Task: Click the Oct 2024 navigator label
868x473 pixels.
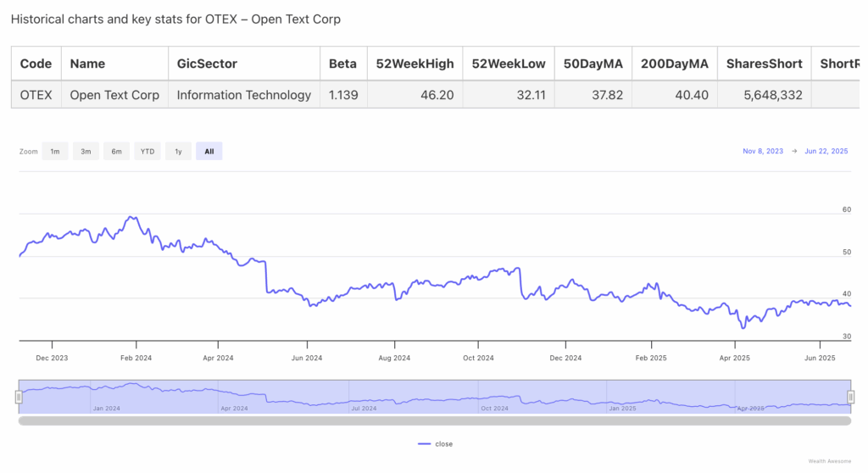Action: [x=494, y=409]
